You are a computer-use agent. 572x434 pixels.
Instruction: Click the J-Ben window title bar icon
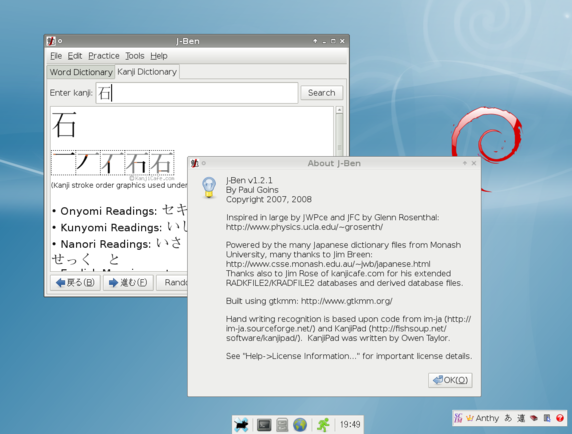(51, 41)
